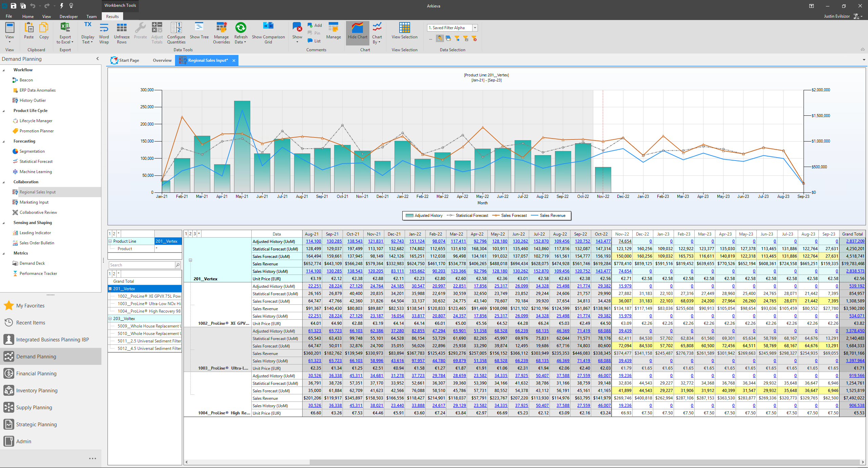Open the Promotion Planner workflow item

tap(36, 131)
